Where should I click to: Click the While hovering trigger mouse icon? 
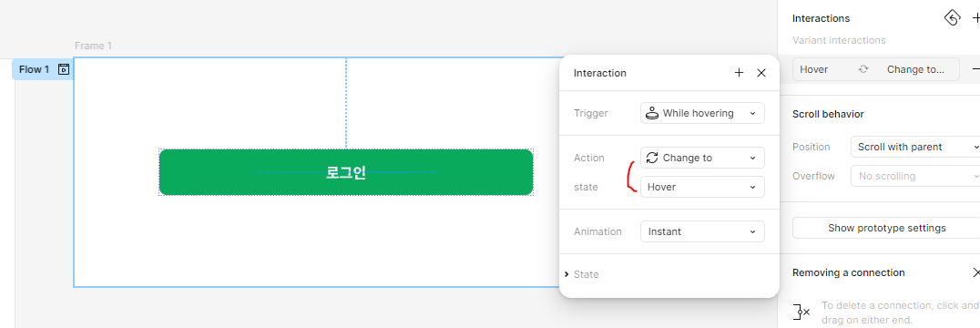point(652,113)
